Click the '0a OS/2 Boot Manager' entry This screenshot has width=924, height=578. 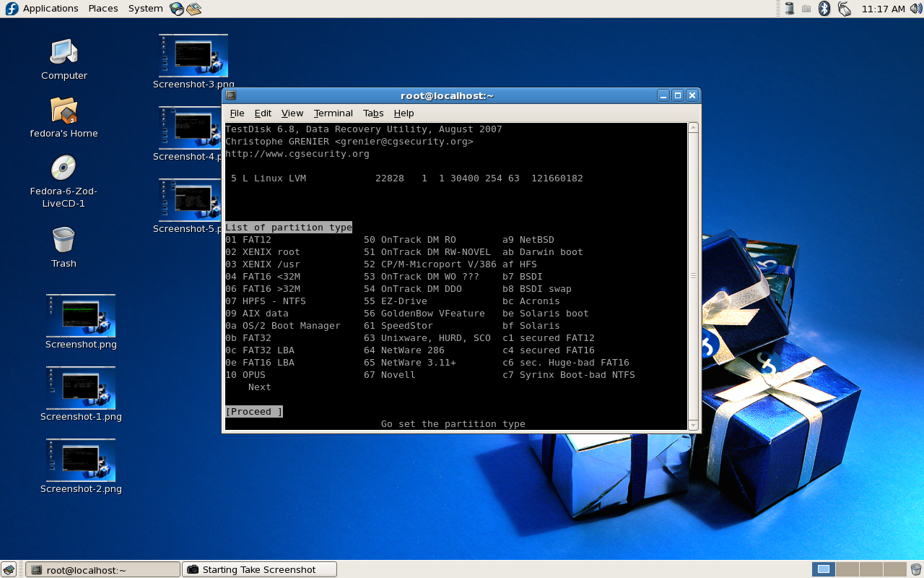[283, 325]
